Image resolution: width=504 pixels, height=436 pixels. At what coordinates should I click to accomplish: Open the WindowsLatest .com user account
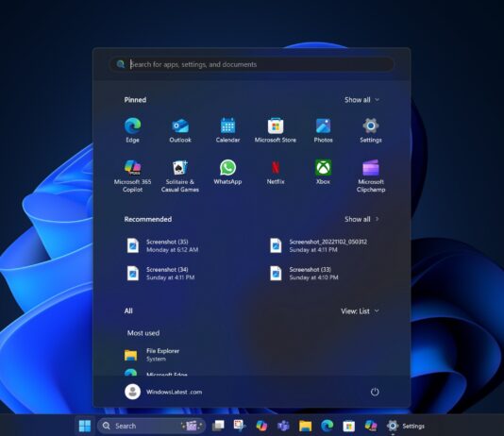coord(163,392)
